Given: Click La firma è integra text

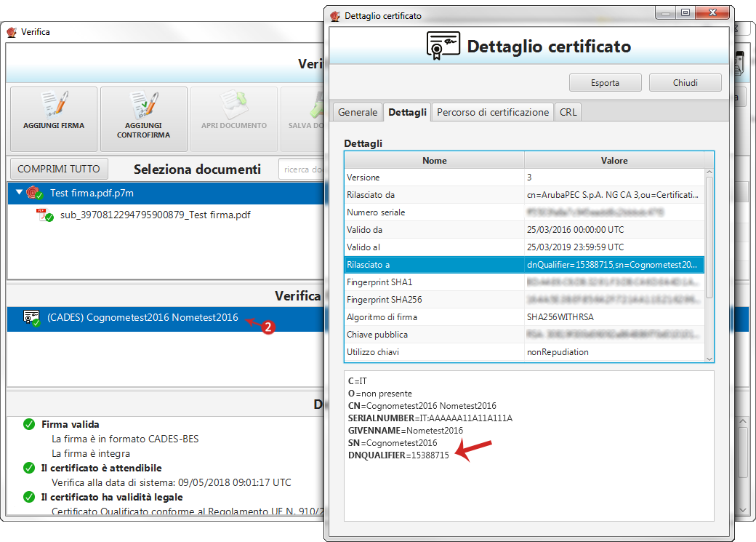Looking at the screenshot, I should 91,453.
